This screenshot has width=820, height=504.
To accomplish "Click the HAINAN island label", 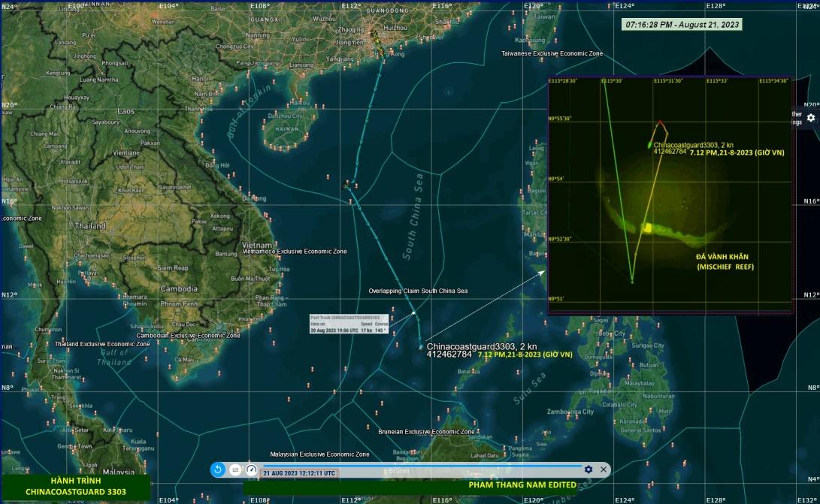I will [x=287, y=128].
